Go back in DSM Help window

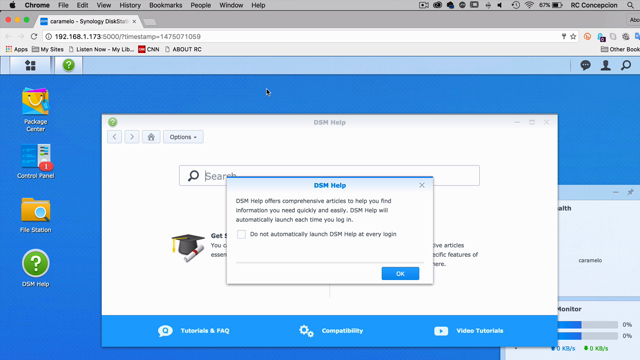pyautogui.click(x=115, y=137)
